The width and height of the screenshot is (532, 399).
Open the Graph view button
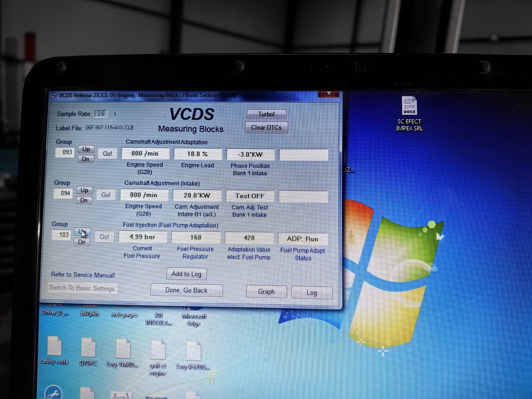pos(266,291)
